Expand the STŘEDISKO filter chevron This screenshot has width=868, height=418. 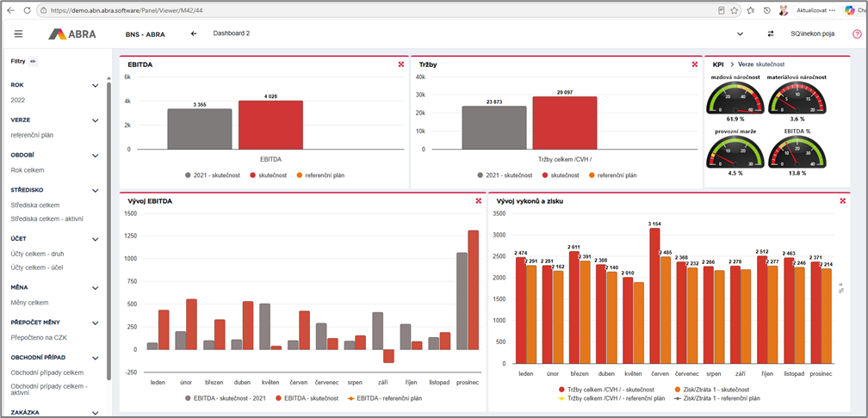(96, 191)
